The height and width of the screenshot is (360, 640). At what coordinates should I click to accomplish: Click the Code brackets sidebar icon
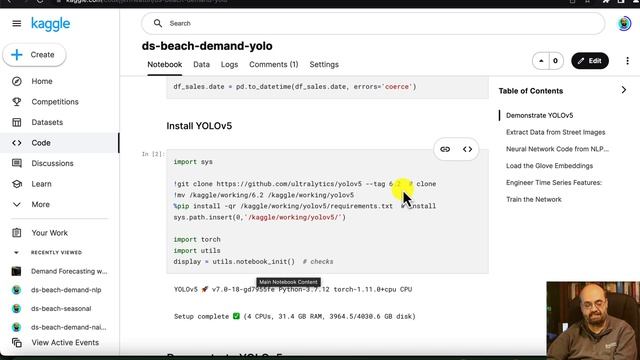click(17, 143)
